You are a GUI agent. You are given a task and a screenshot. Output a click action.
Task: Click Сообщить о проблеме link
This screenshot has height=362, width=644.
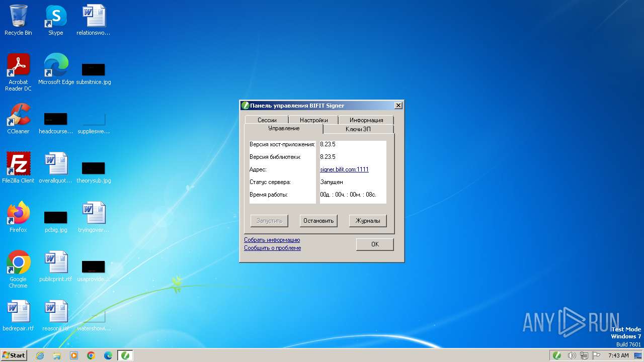[x=272, y=248]
